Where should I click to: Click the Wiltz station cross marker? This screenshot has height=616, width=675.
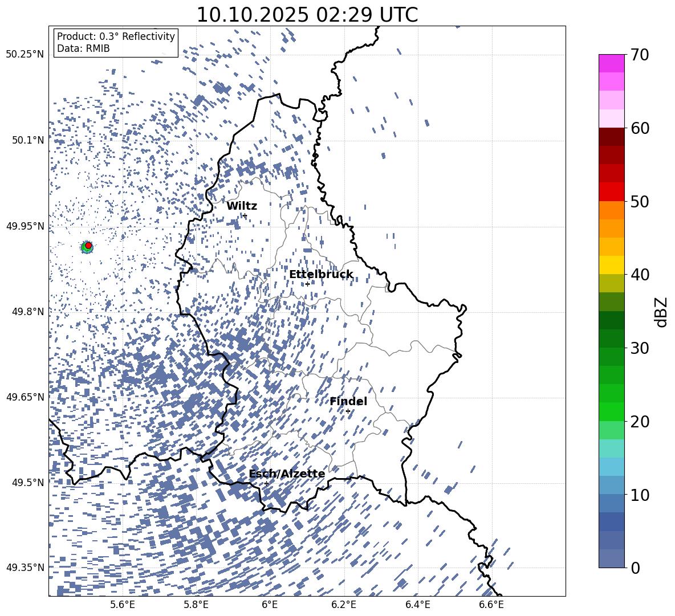coord(245,215)
